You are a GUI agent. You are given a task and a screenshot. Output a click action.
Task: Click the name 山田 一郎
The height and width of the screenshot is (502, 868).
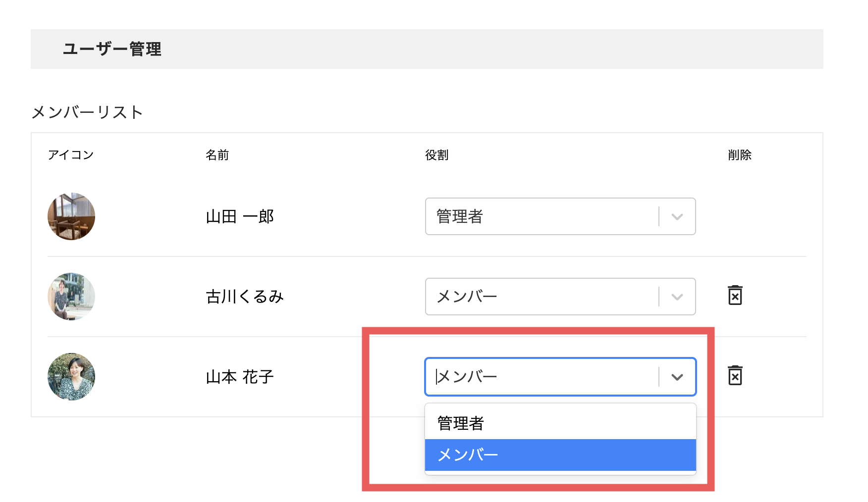240,216
